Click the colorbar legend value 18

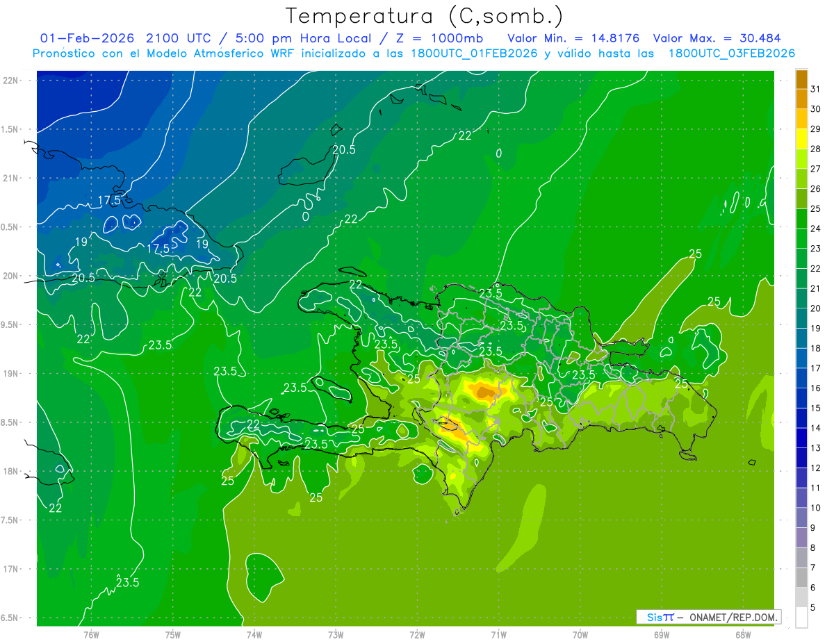(816, 348)
